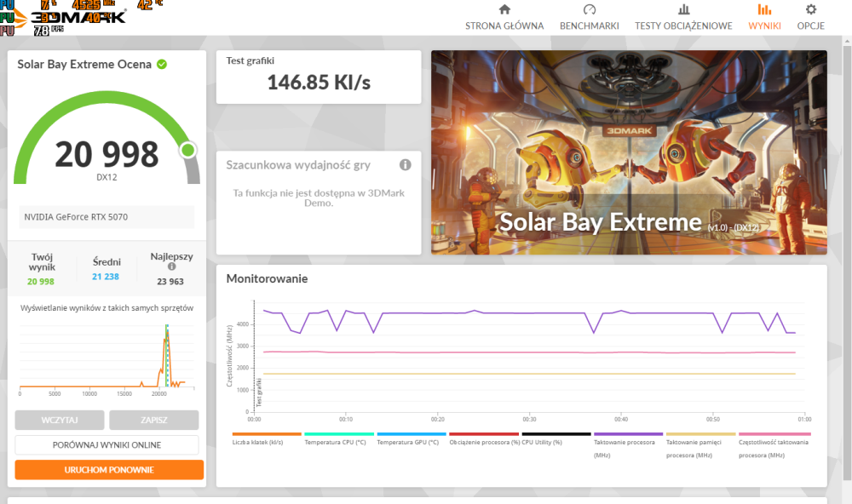This screenshot has width=852, height=504.
Task: Click the Zapisz button
Action: click(153, 421)
